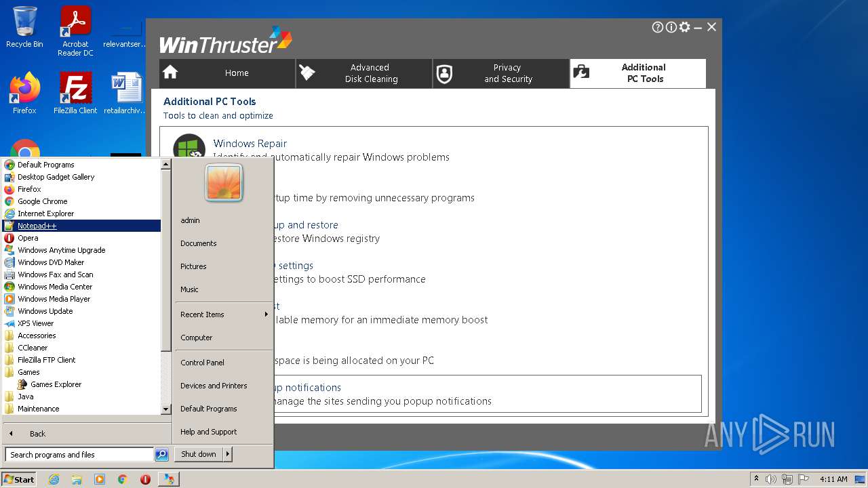The image size is (868, 488).
Task: Expand the Accessories folder
Action: [37, 335]
